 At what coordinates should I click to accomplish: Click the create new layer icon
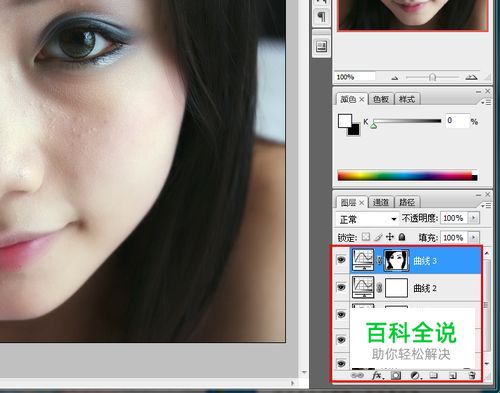click(x=453, y=376)
